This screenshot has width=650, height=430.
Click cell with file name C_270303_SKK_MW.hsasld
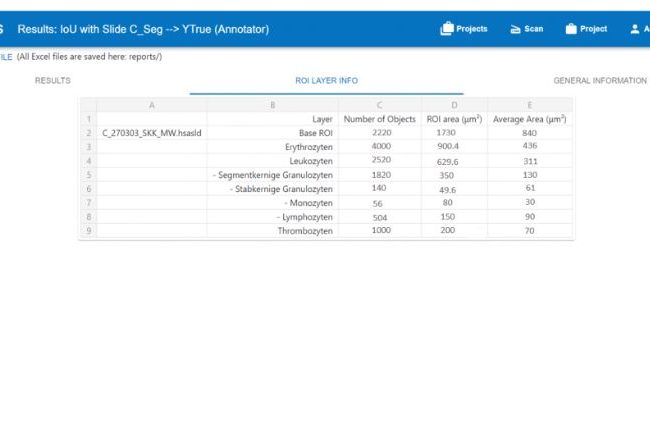(x=152, y=133)
